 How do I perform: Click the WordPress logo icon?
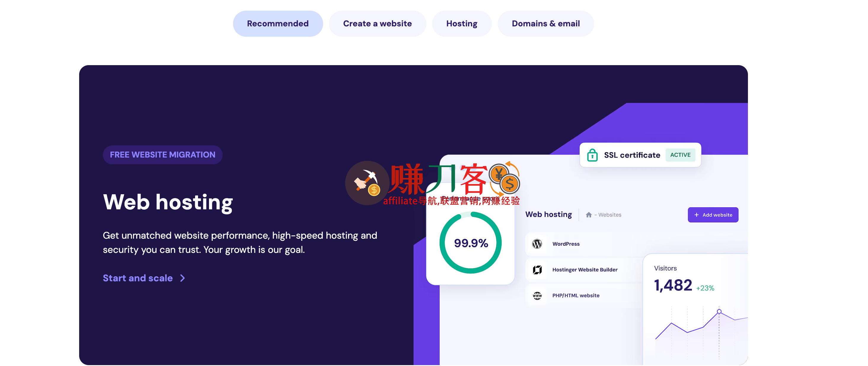click(x=537, y=244)
